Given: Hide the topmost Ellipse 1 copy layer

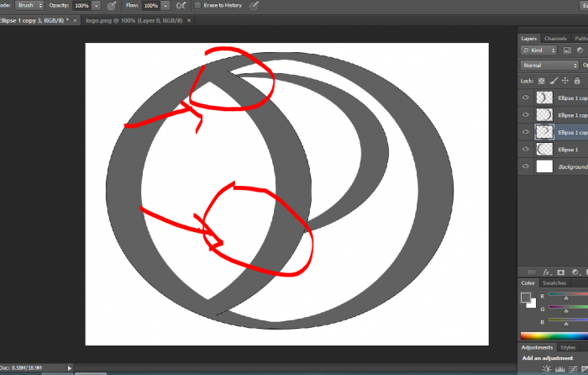Looking at the screenshot, I should click(x=526, y=98).
